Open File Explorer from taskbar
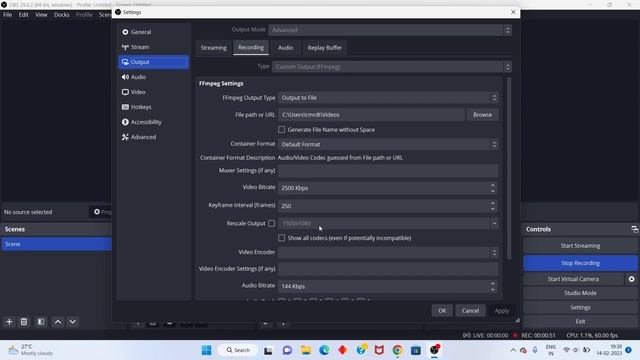640x360 pixels. pos(306,350)
